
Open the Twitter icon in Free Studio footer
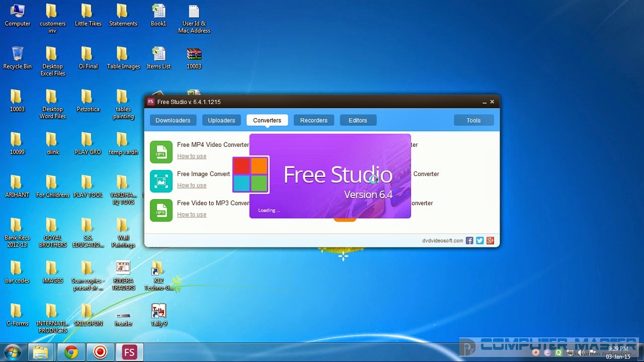point(480,240)
